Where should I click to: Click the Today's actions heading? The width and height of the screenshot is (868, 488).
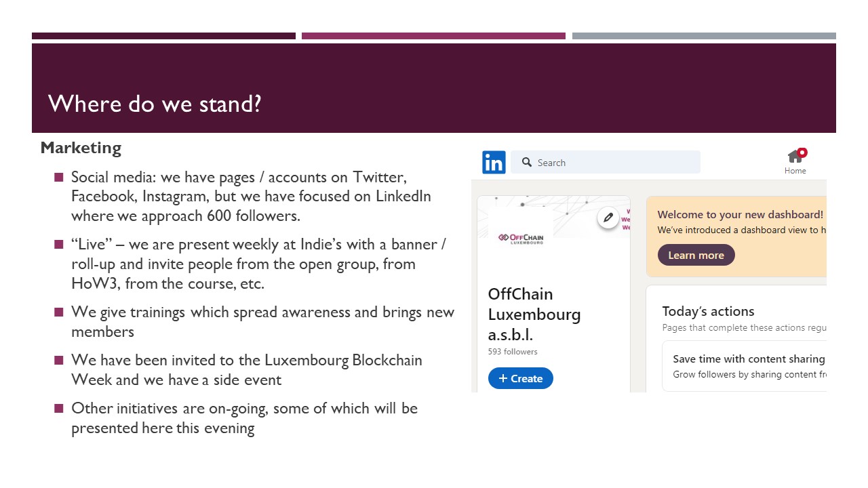point(708,311)
